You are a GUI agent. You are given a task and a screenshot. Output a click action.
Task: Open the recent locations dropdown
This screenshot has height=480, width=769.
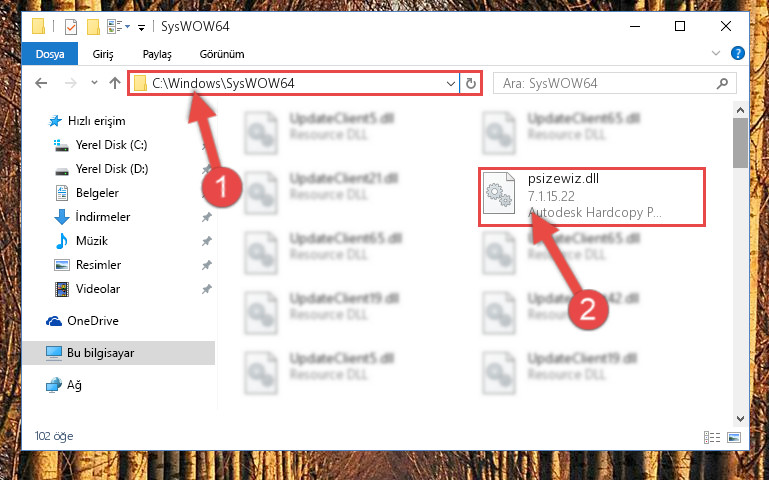pos(94,83)
